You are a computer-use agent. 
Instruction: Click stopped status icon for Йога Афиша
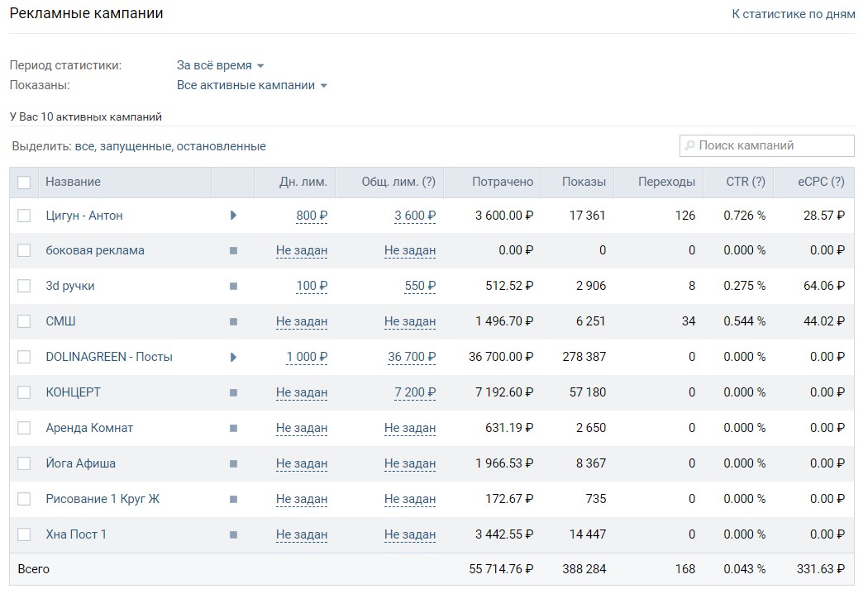coord(233,464)
